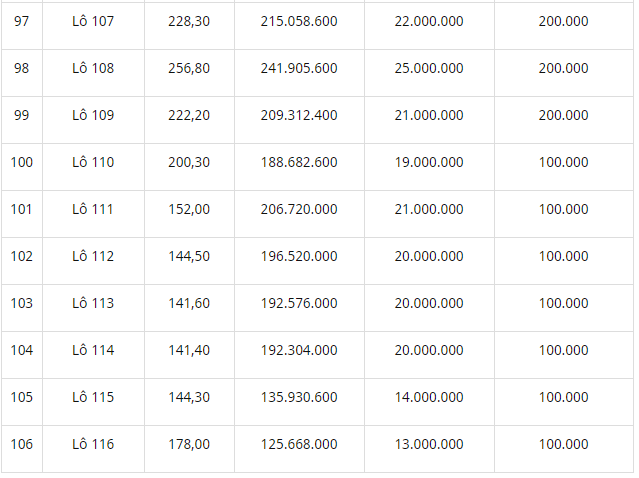Viewport: 639px width, 478px height.
Task: Select the value 135.930.600
Action: (x=299, y=397)
